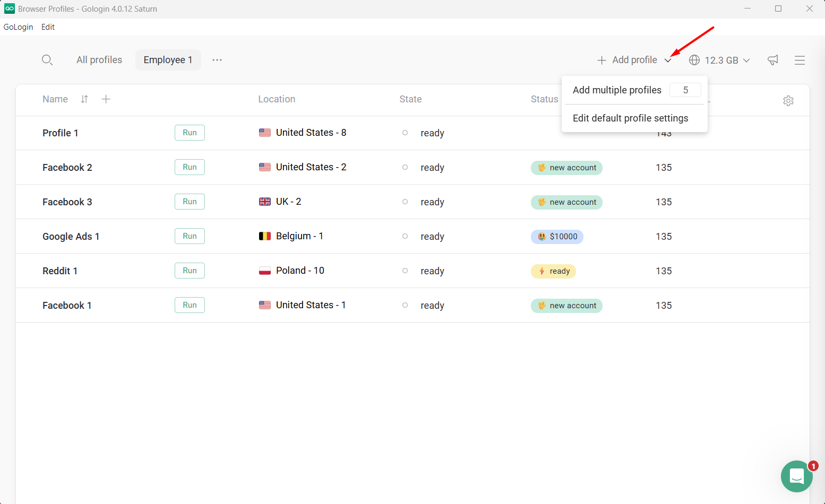The width and height of the screenshot is (825, 504).
Task: Open the GoLogin menu
Action: coord(19,27)
